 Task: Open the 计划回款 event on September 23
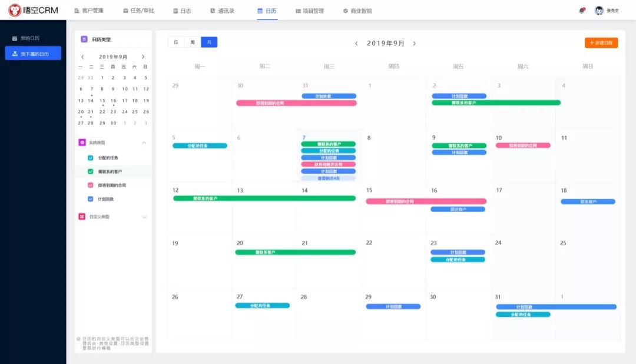pyautogui.click(x=458, y=253)
